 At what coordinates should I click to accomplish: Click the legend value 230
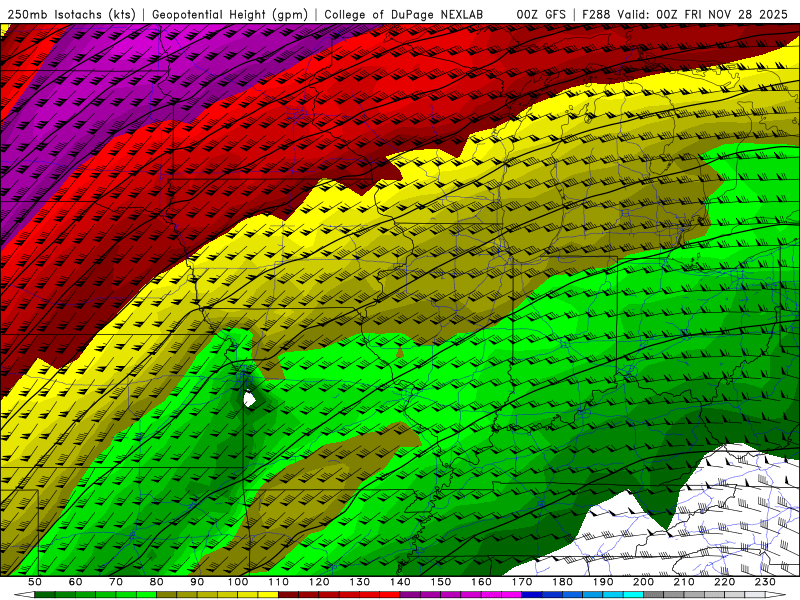pos(765,582)
